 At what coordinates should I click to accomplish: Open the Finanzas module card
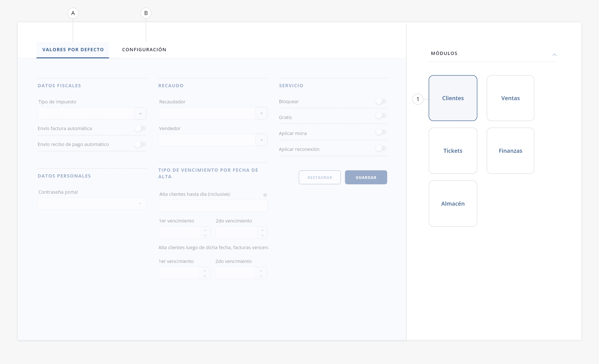coord(510,151)
